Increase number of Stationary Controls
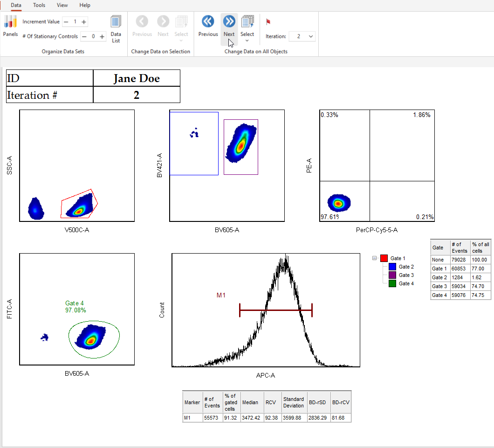Image resolution: width=494 pixels, height=448 pixels. (102, 36)
